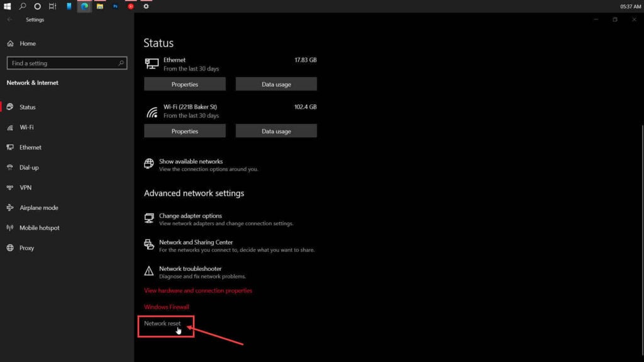Open Change adapter options
Viewport: 644px width, 362px height.
190,216
